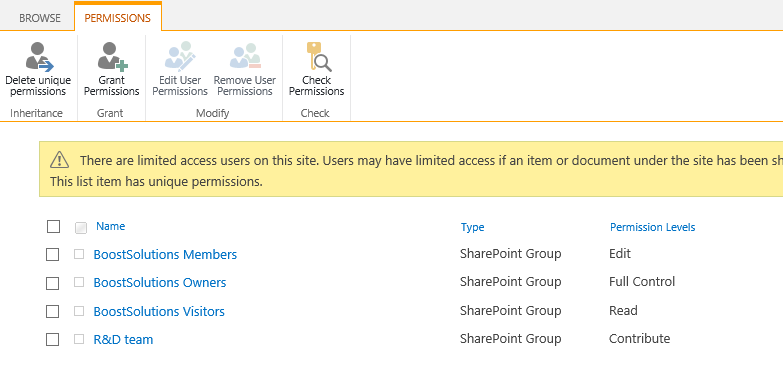783x377 pixels.
Task: Sort by the Name column header
Action: point(110,226)
